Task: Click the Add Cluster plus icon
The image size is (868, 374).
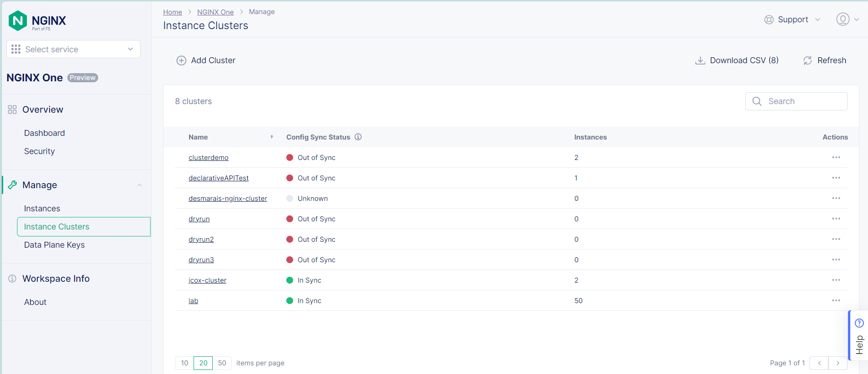Action: point(181,60)
